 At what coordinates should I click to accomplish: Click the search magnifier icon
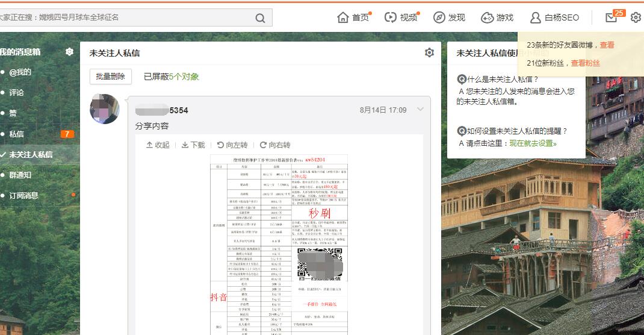pos(260,17)
